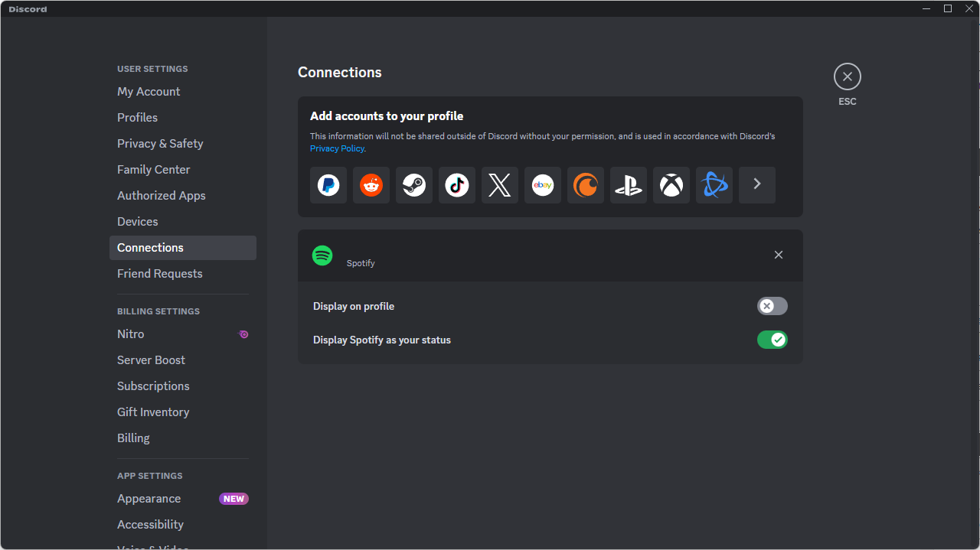
Task: Click the Spotify connection name label
Action: [361, 263]
